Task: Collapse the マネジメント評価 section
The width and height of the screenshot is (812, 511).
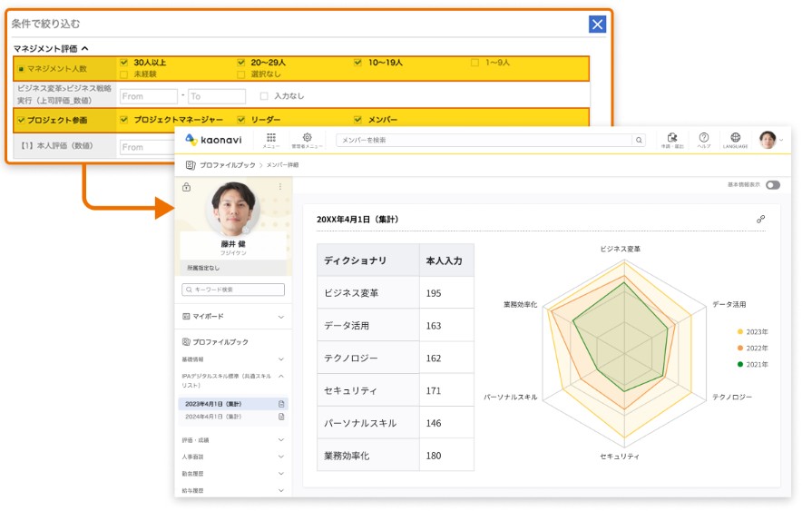Action: point(85,48)
